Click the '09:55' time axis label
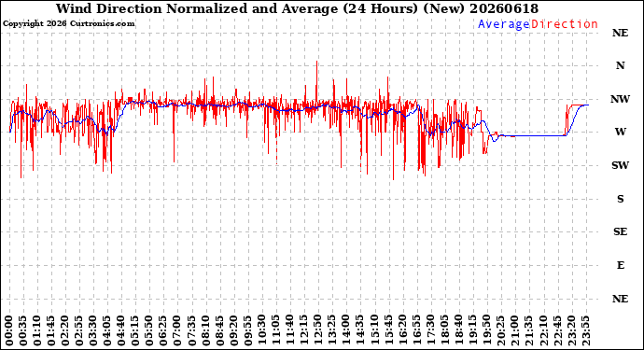The width and height of the screenshot is (644, 350). point(247,331)
